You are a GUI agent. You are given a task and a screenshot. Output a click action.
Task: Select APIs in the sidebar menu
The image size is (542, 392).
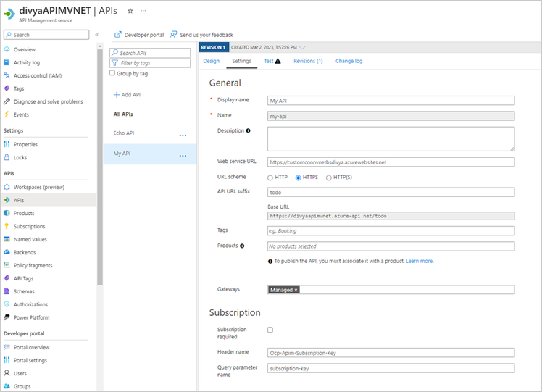(x=49, y=200)
